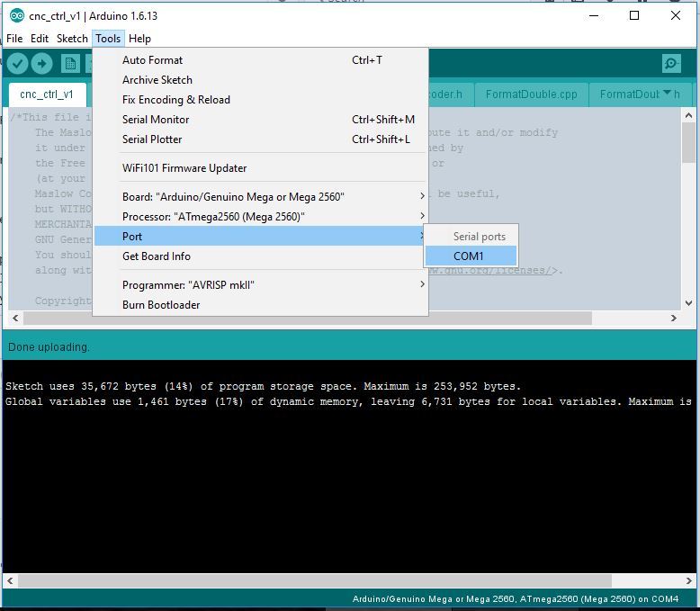Viewport: 700px width, 611px height.
Task: Choose Auto Format from Tools menu
Action: [x=261, y=60]
